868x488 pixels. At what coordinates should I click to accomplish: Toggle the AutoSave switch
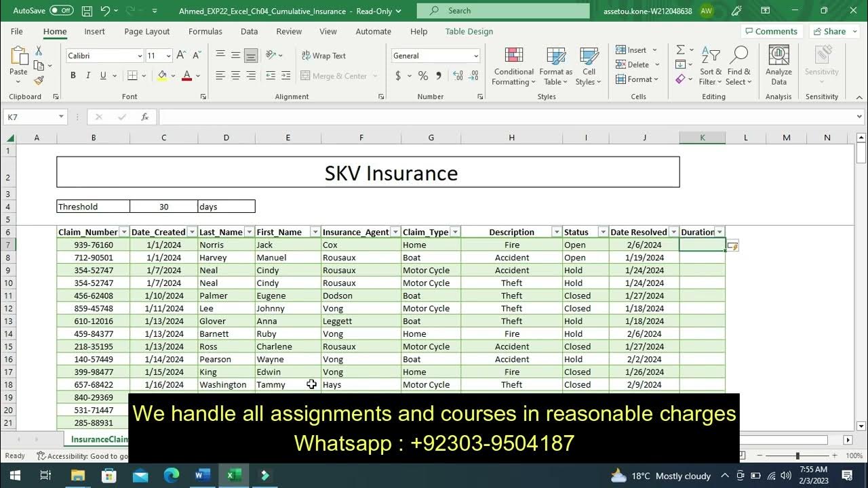(62, 11)
